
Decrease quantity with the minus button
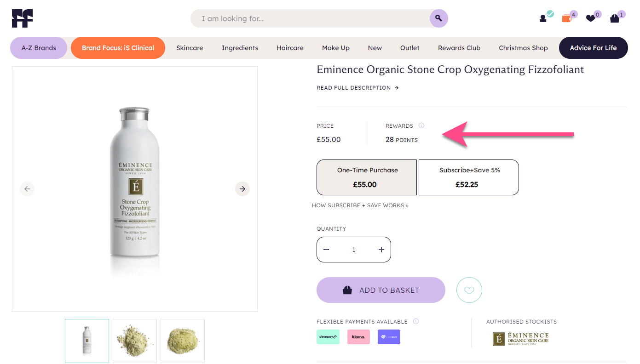326,250
